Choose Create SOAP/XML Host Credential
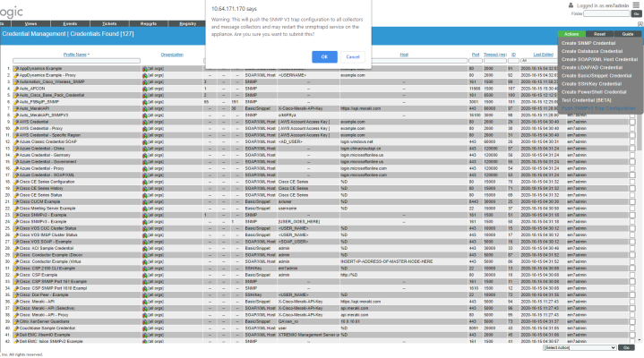This screenshot has height=358, width=644. pyautogui.click(x=599, y=60)
